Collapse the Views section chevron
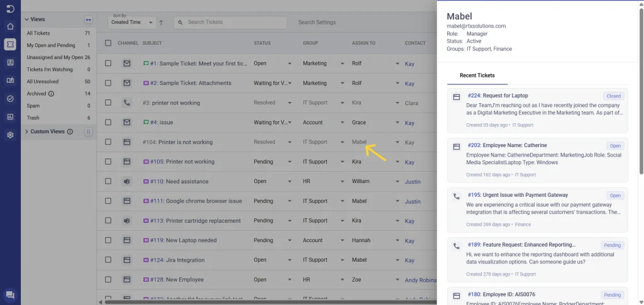 (x=26, y=19)
